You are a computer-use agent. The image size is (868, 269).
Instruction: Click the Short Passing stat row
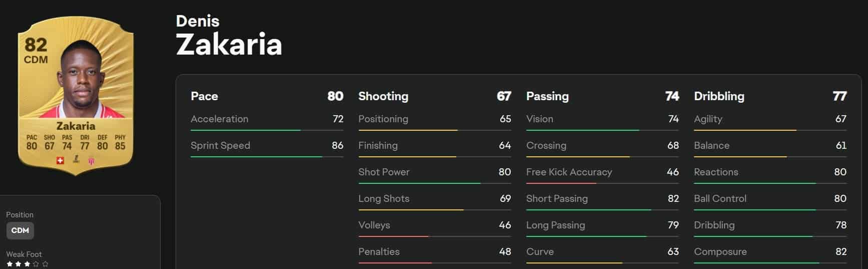pos(602,199)
